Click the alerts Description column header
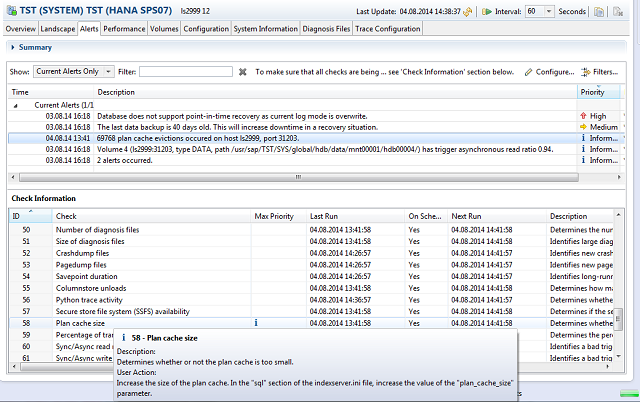This screenshot has height=402, width=640. tap(336, 92)
